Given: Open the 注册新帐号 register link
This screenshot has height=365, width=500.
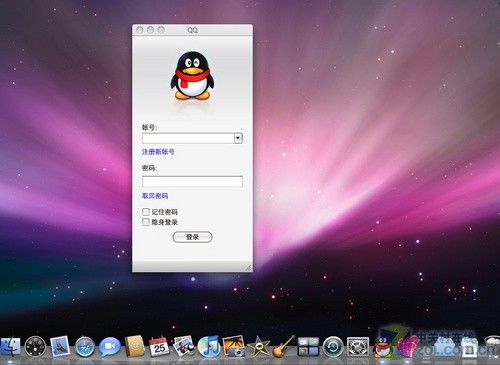Looking at the screenshot, I should pos(158,152).
